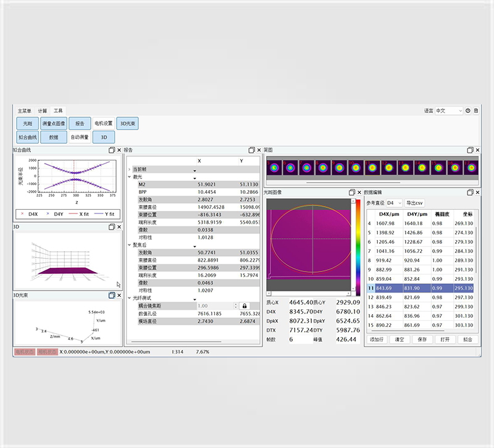Click the document icon at top right
The height and width of the screenshot is (448, 494).
pyautogui.click(x=475, y=111)
